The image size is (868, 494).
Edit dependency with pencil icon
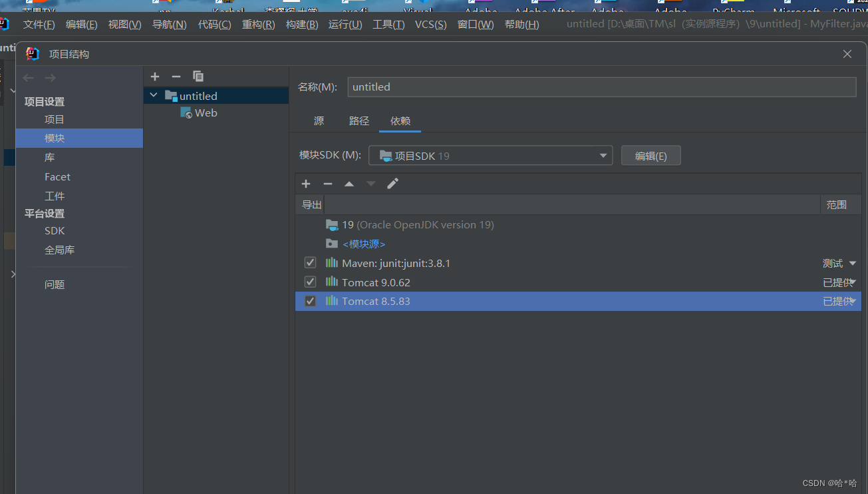click(393, 184)
